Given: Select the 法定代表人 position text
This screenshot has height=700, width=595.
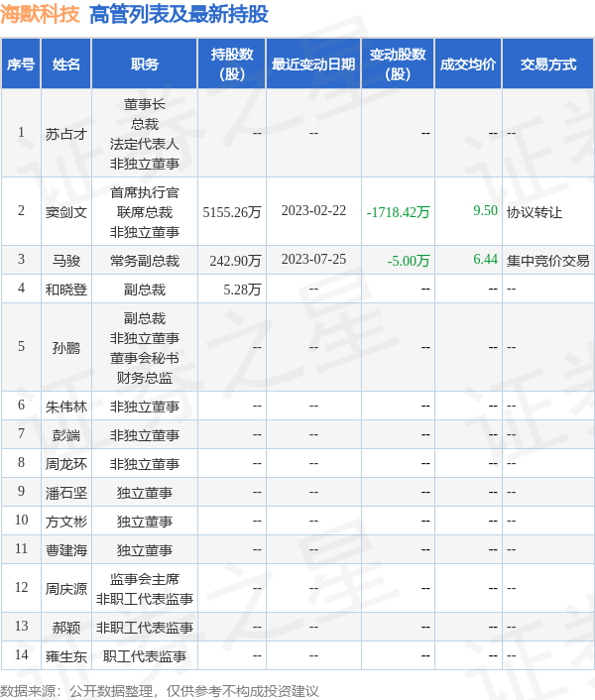Looking at the screenshot, I should [145, 144].
